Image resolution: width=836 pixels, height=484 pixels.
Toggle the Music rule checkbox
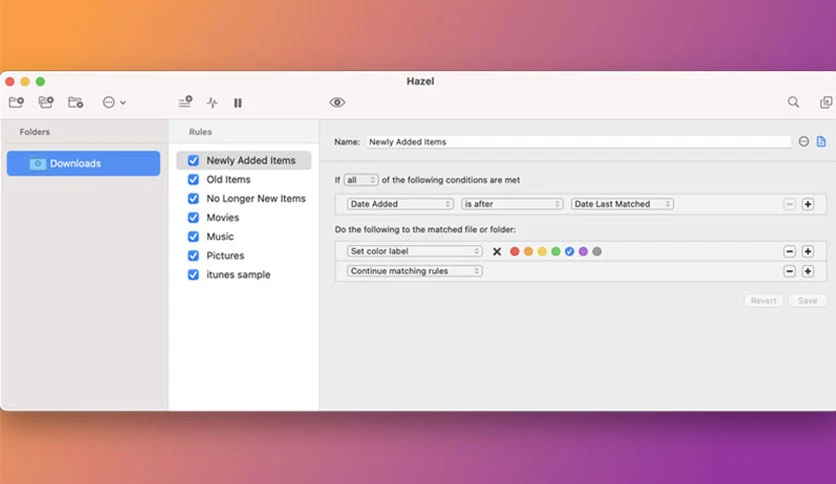pos(193,237)
